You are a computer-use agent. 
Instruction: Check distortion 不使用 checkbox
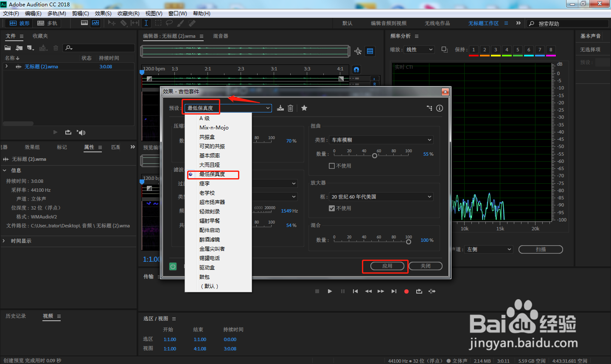(332, 166)
